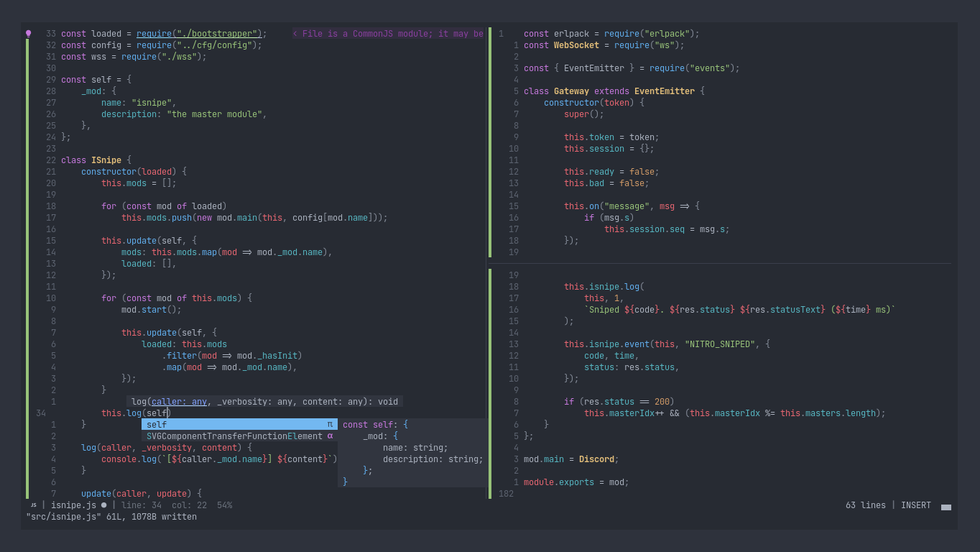
Task: Click '.filter(mod ⇒ mod._hasInit)' line
Action: (x=232, y=355)
